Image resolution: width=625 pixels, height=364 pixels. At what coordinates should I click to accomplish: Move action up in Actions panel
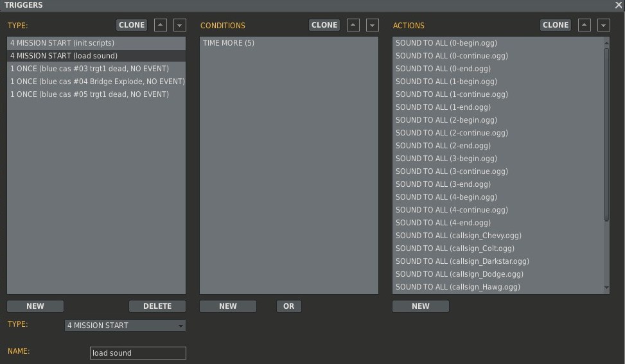tap(585, 25)
